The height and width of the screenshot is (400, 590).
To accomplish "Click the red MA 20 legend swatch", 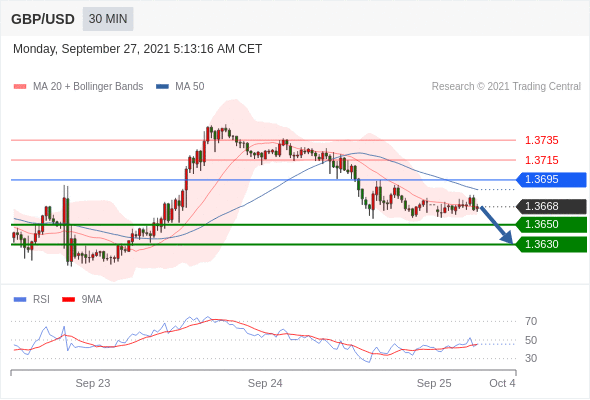I will (20, 87).
